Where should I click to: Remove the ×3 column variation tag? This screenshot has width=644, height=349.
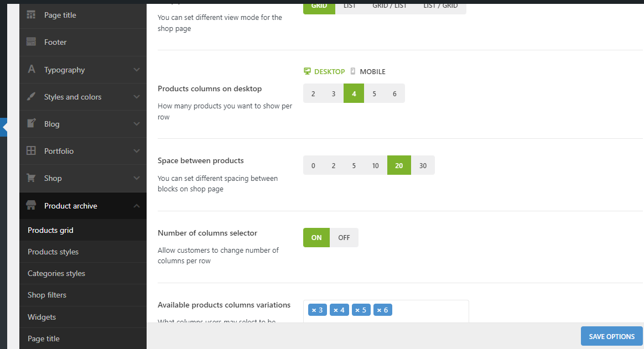(x=314, y=310)
